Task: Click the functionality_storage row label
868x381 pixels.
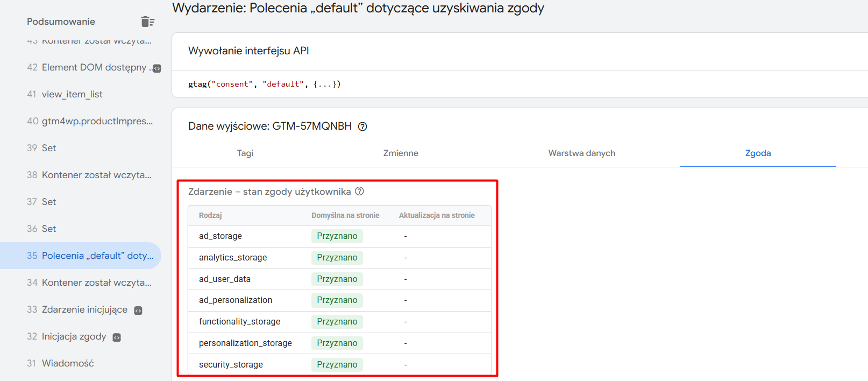Action: point(239,321)
